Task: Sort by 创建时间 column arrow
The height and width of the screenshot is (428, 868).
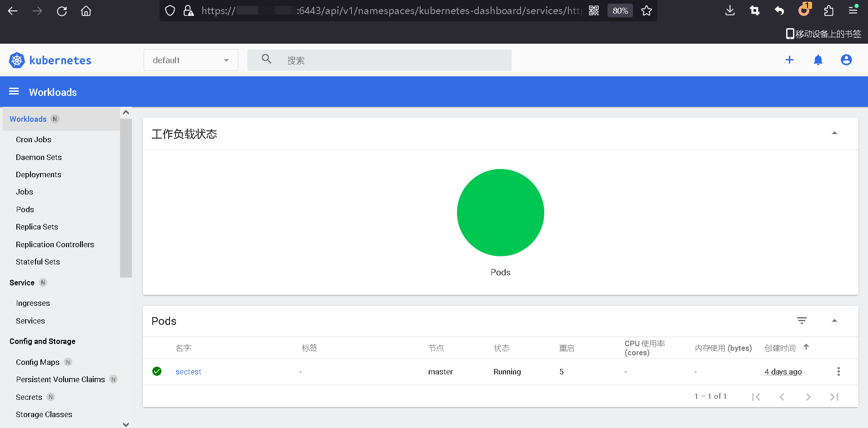Action: pyautogui.click(x=806, y=348)
